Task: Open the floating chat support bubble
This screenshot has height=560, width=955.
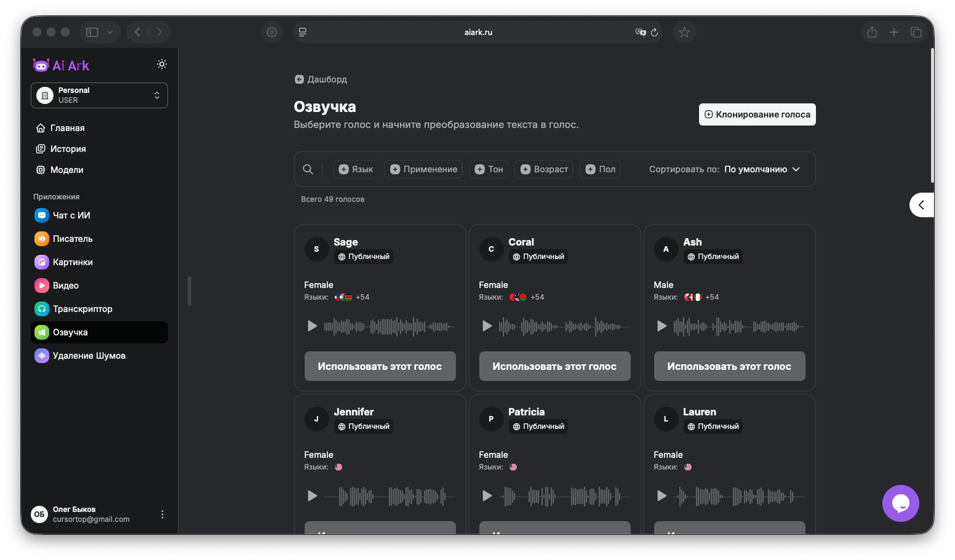Action: [x=900, y=503]
